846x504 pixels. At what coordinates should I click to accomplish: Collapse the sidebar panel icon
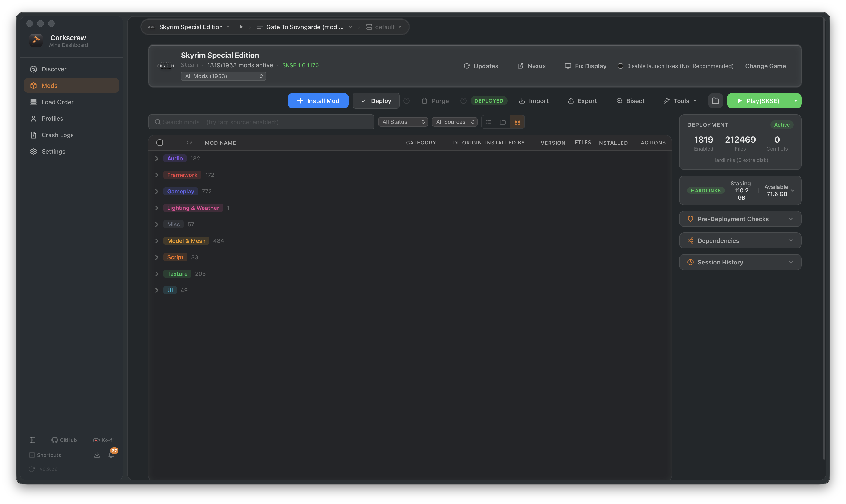coord(33,440)
